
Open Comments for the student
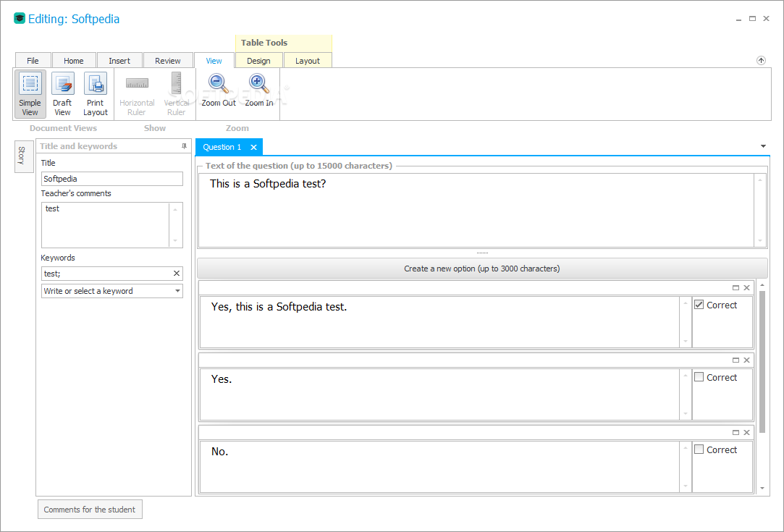coord(90,510)
